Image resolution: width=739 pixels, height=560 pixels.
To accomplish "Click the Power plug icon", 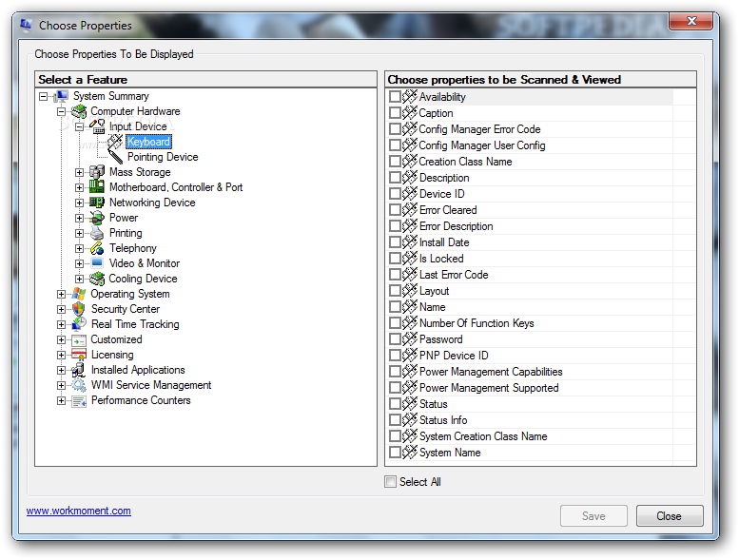I will pyautogui.click(x=97, y=218).
